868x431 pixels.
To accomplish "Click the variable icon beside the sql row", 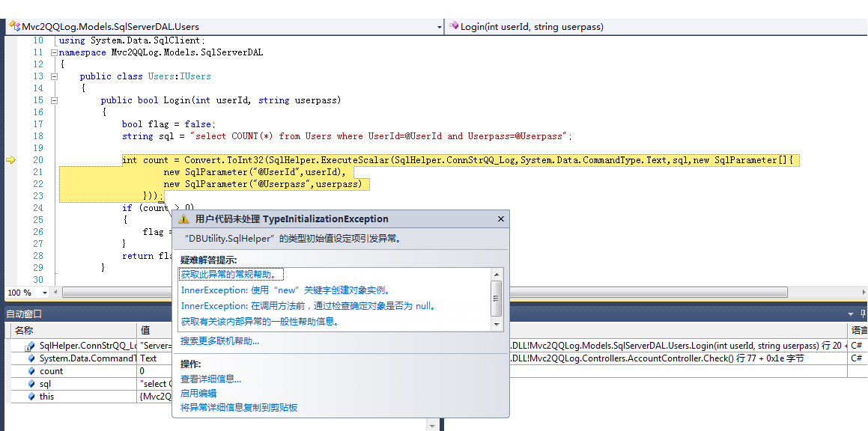I will pyautogui.click(x=31, y=384).
